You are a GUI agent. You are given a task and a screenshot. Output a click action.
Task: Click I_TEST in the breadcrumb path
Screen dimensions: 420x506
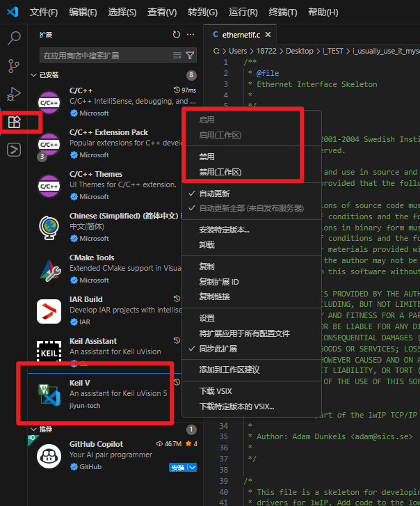[333, 51]
